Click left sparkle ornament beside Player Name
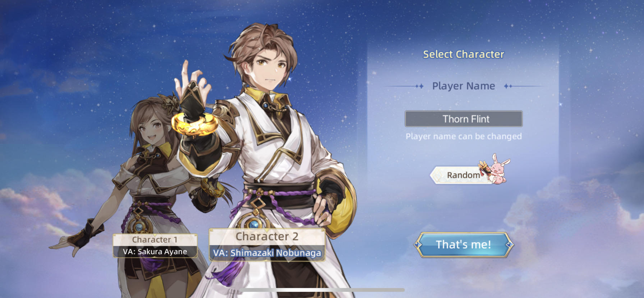644x298 pixels. [x=419, y=86]
